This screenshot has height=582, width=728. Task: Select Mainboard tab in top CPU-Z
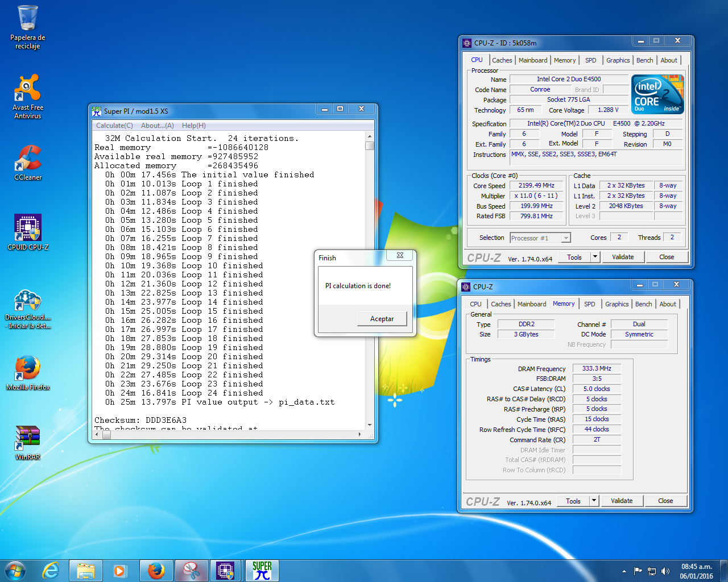(533, 60)
